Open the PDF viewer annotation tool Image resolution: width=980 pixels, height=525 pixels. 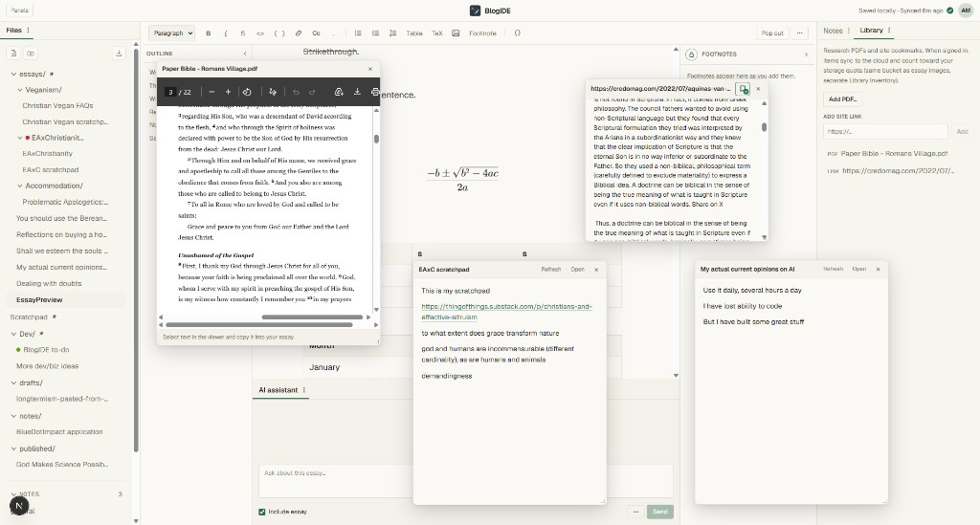coord(273,92)
